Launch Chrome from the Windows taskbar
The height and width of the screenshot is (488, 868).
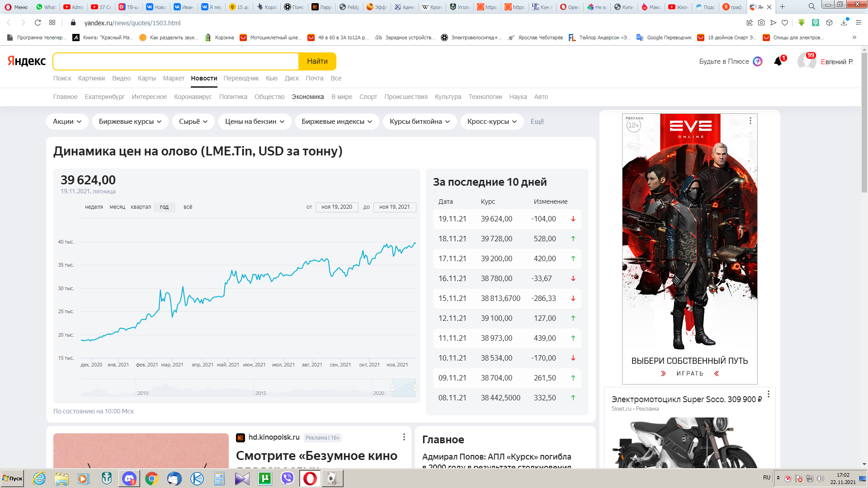152,479
